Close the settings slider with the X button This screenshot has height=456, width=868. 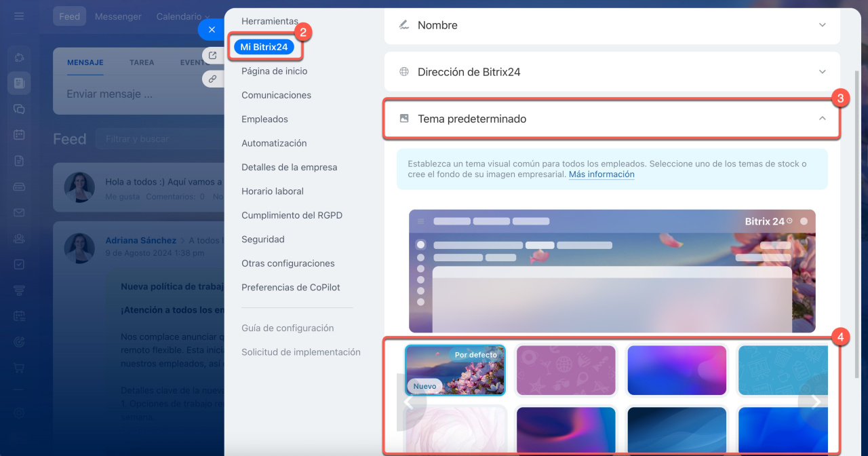pos(212,30)
